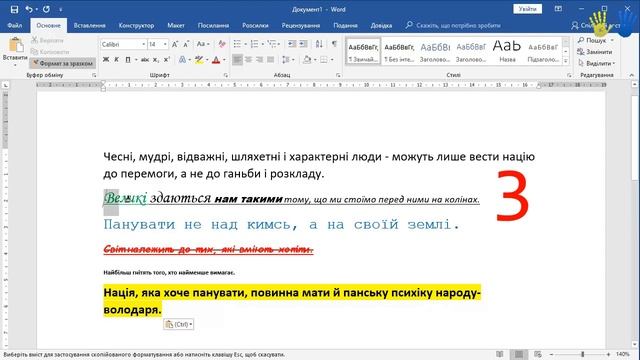640x360 pixels.
Task: Switch to the Конструктор tab
Action: click(136, 25)
